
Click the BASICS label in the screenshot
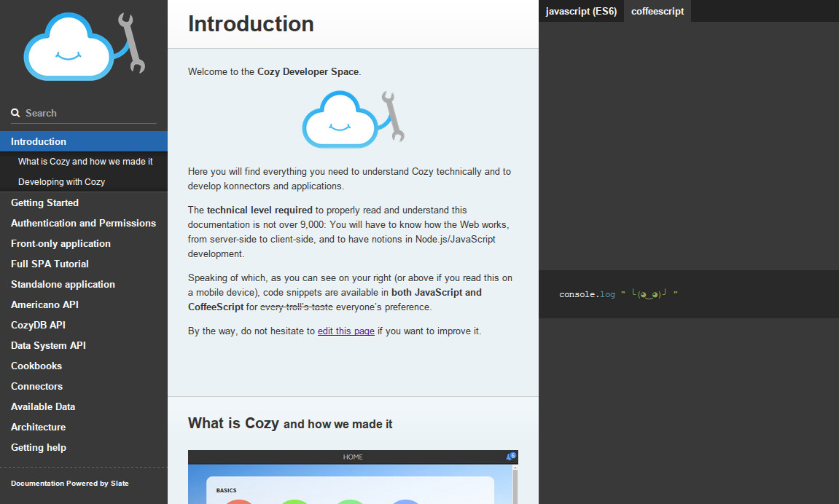click(x=226, y=490)
